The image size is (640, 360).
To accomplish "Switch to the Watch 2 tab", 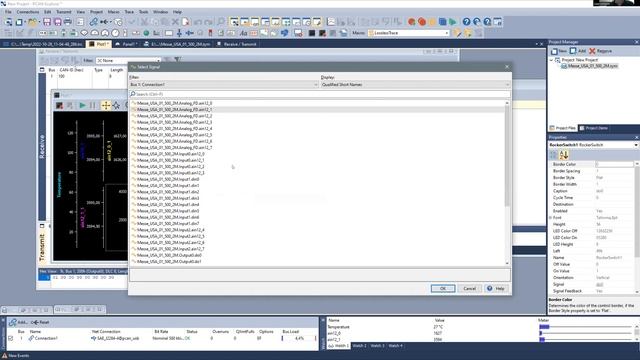I will (360, 346).
